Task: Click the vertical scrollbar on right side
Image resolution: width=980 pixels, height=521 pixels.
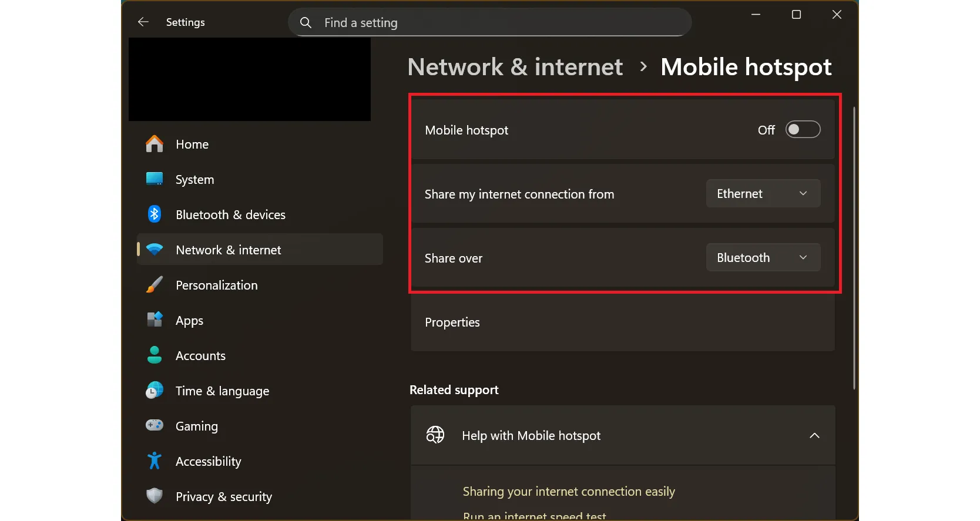Action: pyautogui.click(x=854, y=247)
